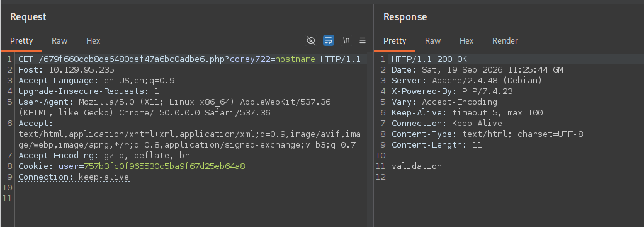Switch to the Request Hex tab
The height and width of the screenshot is (227, 644).
(93, 41)
